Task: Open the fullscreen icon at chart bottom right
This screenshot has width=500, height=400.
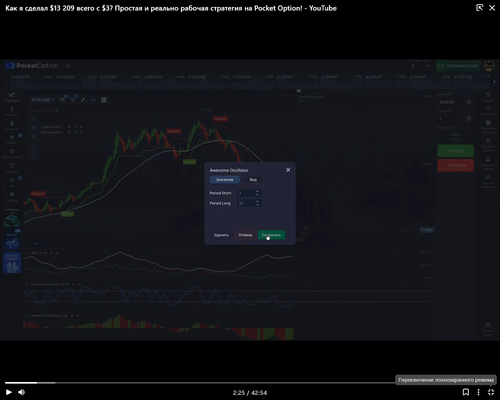Action: (488, 325)
